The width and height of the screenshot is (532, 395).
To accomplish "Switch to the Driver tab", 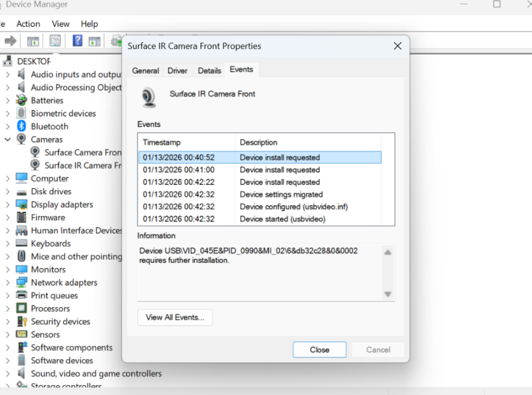I will pos(178,71).
